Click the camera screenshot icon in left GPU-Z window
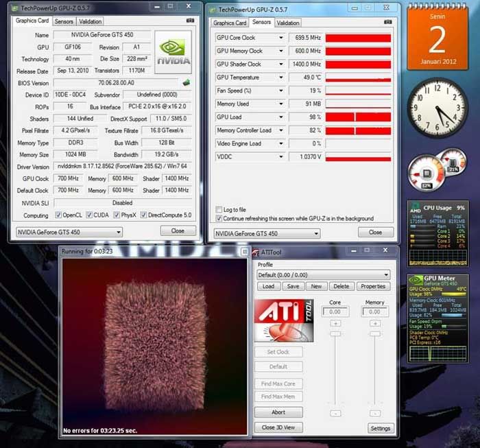 tap(190, 21)
